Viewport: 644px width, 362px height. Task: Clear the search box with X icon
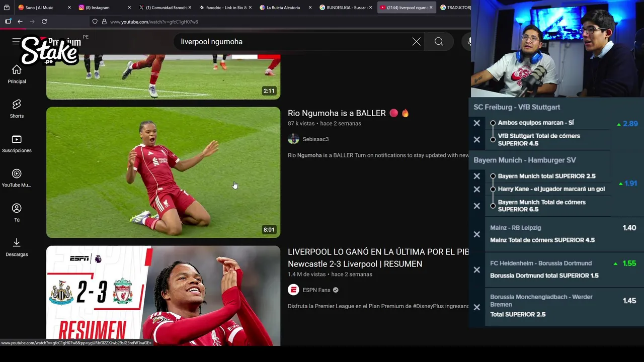[x=416, y=42]
